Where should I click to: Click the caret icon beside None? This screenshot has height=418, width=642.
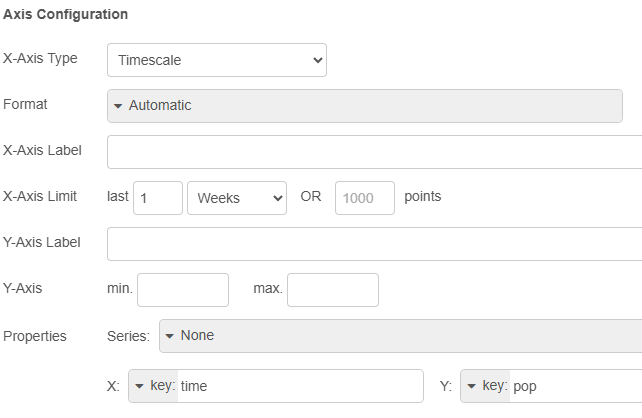tap(170, 336)
